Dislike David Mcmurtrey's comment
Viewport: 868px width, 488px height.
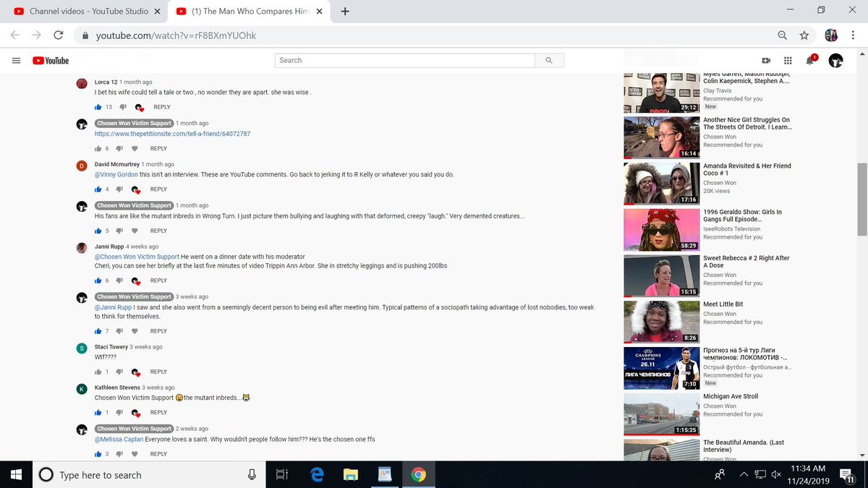[x=118, y=189]
